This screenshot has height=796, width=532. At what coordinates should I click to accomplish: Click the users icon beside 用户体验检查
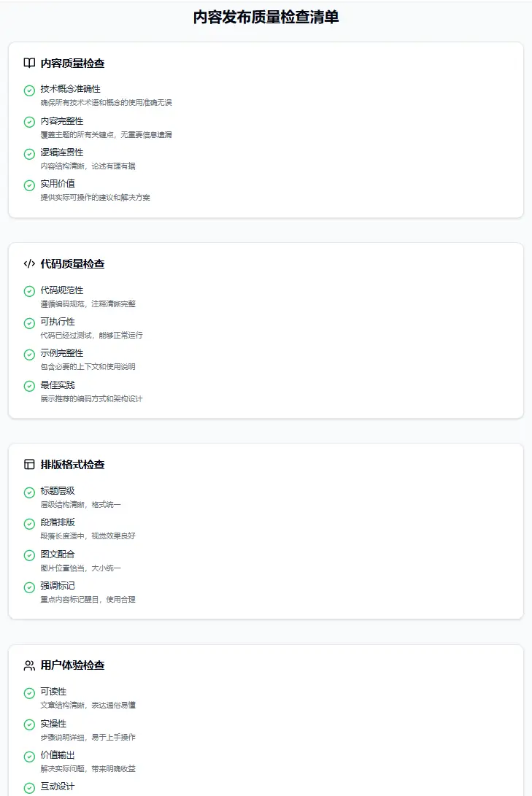coord(29,665)
